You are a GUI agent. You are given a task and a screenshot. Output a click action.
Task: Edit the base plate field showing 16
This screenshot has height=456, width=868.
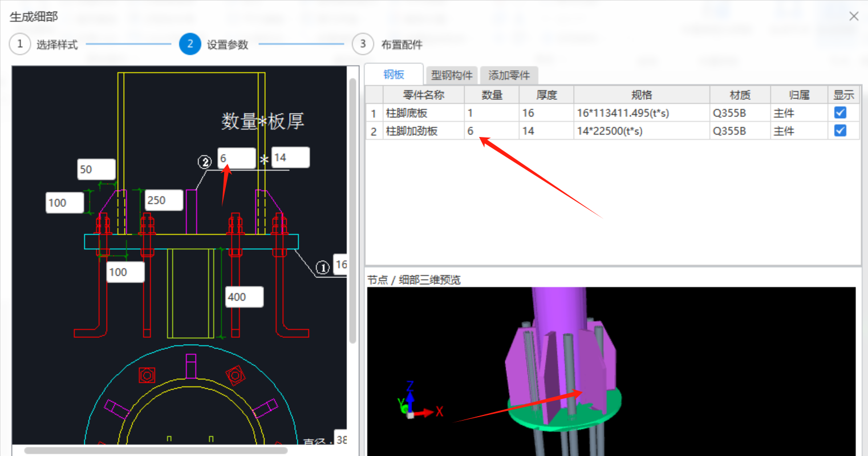340,264
